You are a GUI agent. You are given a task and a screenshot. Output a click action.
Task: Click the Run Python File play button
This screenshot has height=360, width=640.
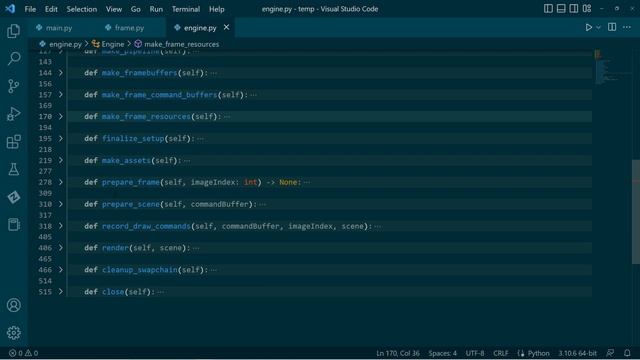point(589,27)
